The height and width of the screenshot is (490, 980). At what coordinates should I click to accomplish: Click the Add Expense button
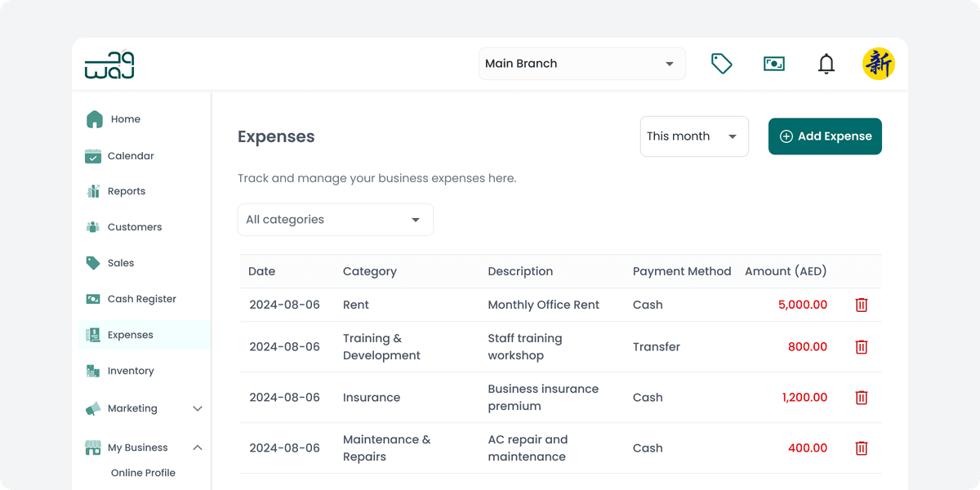pyautogui.click(x=825, y=136)
